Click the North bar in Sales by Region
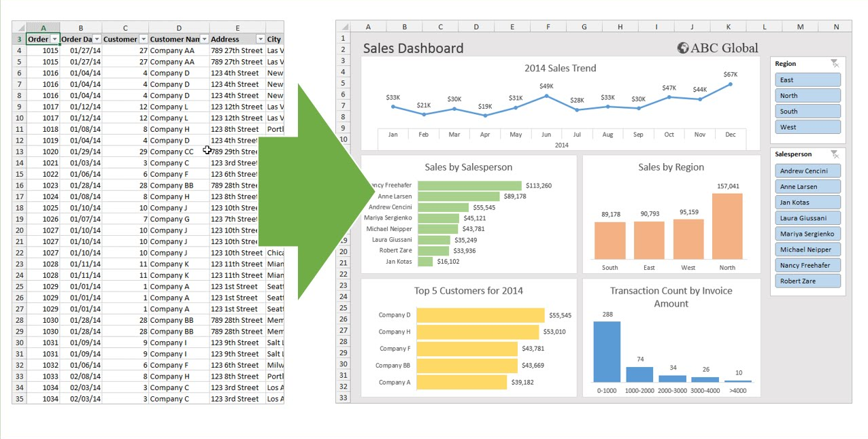Viewport: 868px width, 439px height. (x=727, y=226)
